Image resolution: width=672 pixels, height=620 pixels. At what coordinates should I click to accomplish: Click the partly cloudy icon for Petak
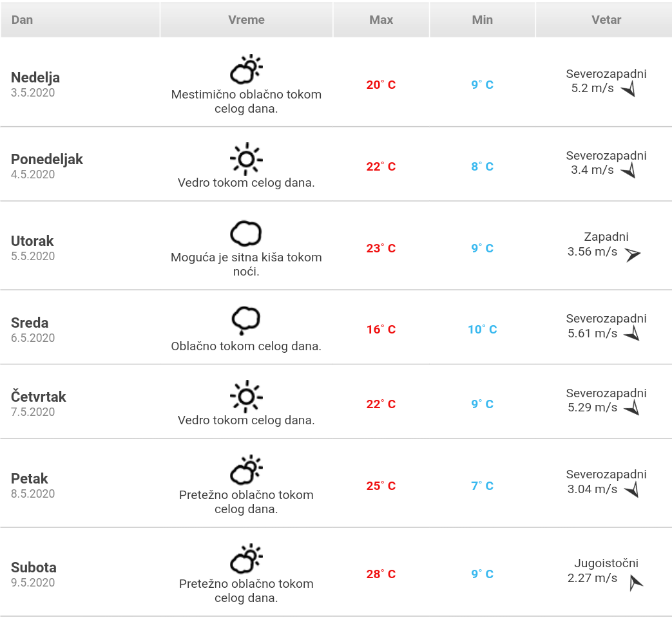(246, 471)
